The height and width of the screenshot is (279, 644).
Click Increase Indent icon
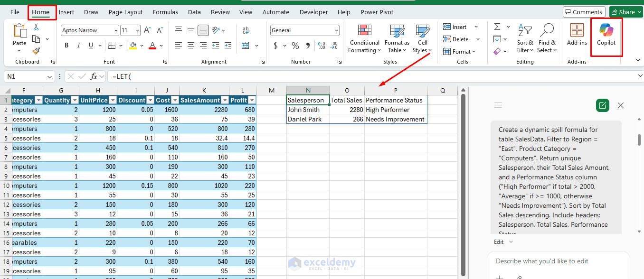[x=228, y=46]
